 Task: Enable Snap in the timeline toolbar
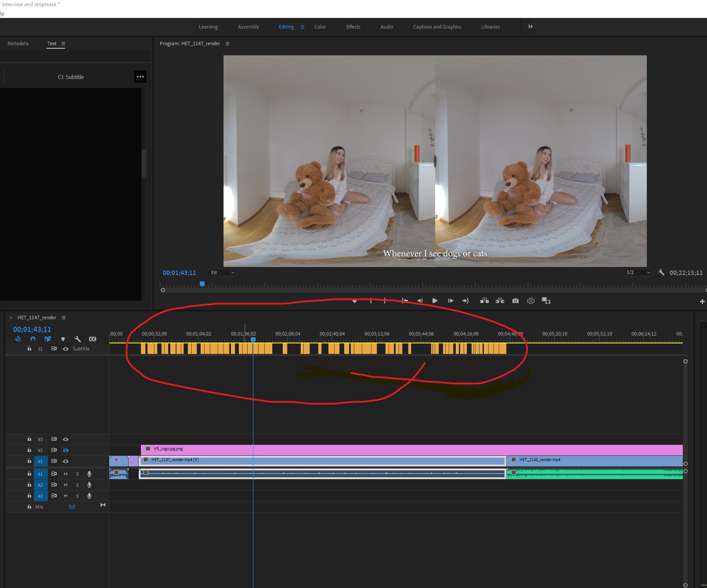[32, 339]
